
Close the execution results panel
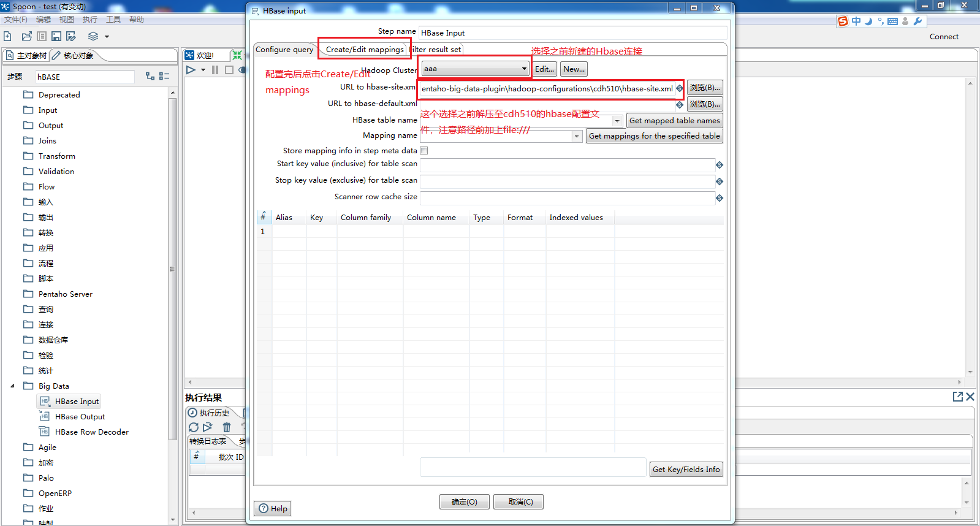pos(970,397)
